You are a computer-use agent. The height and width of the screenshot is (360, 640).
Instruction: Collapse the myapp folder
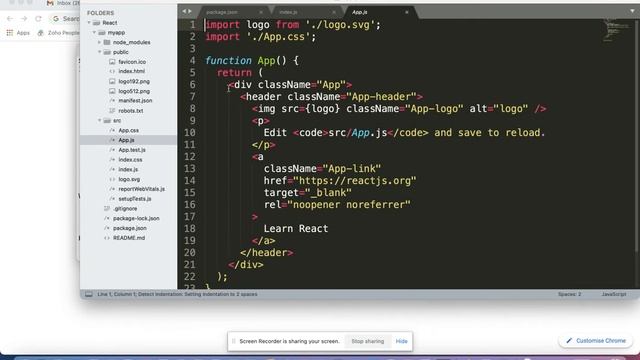[94, 33]
